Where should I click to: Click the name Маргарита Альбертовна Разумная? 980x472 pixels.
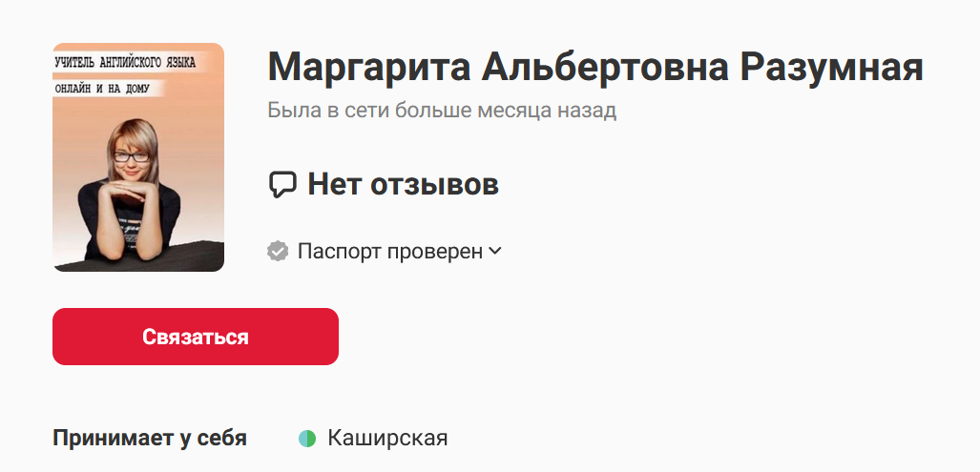pos(595,66)
